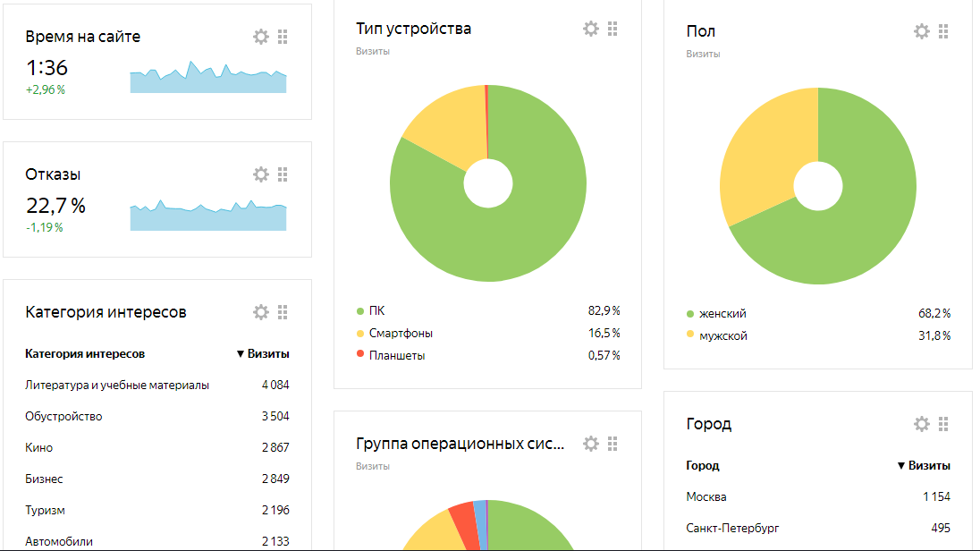Click +2,96 % change indicator
This screenshot has height=551, width=980.
(x=45, y=90)
